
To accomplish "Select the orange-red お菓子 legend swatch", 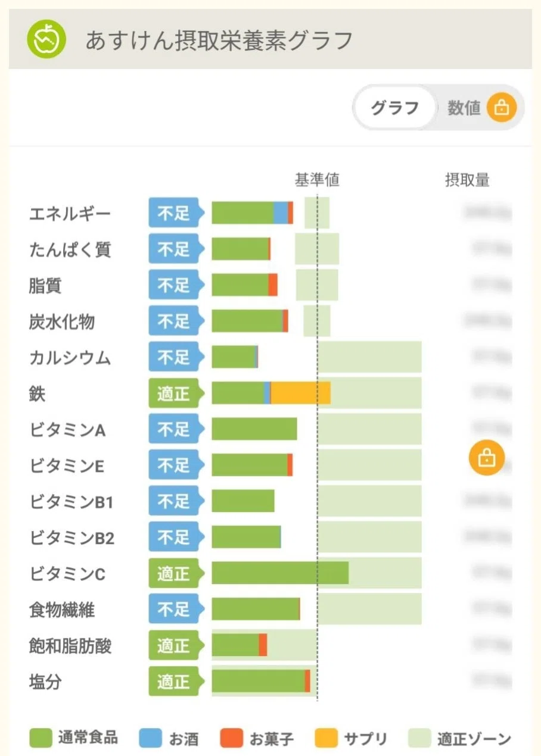I will point(232,738).
